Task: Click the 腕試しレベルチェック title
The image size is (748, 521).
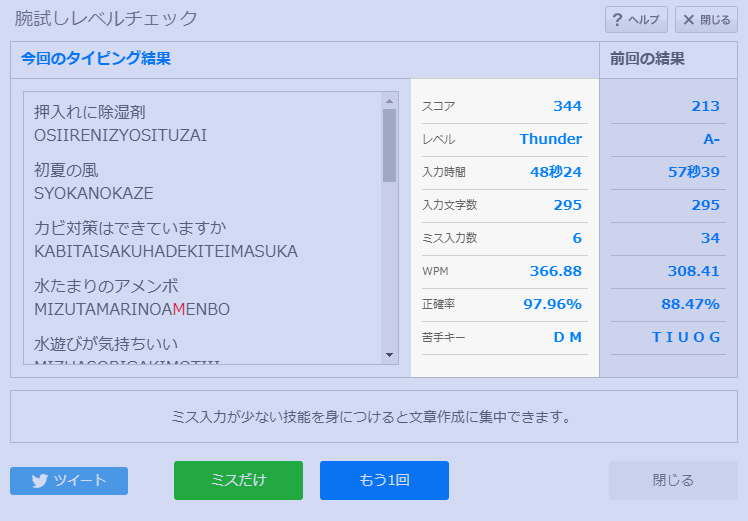Action: pyautogui.click(x=106, y=19)
